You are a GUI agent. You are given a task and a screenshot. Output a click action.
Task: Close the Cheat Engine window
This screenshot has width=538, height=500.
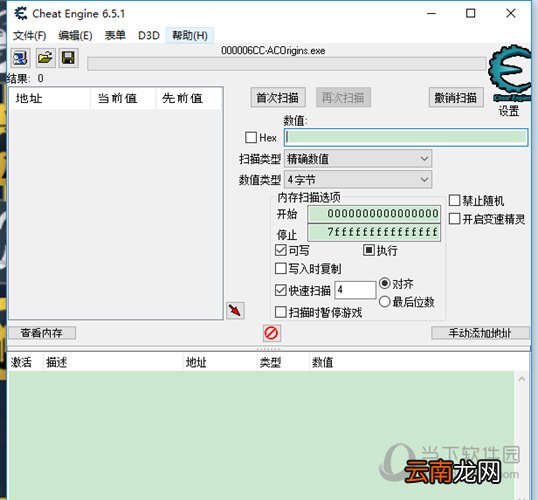pos(511,13)
